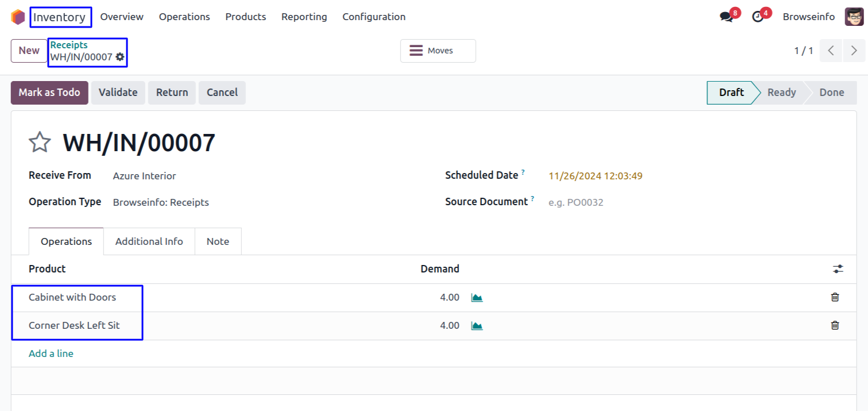Open the activities clock icon
Screen dimensions: 868x411
[758, 17]
